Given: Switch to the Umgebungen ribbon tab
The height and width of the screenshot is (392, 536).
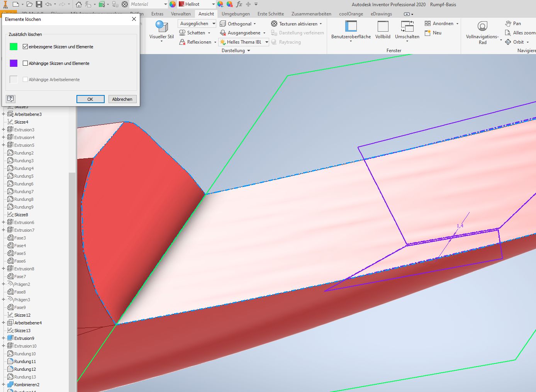Looking at the screenshot, I should pyautogui.click(x=236, y=14).
